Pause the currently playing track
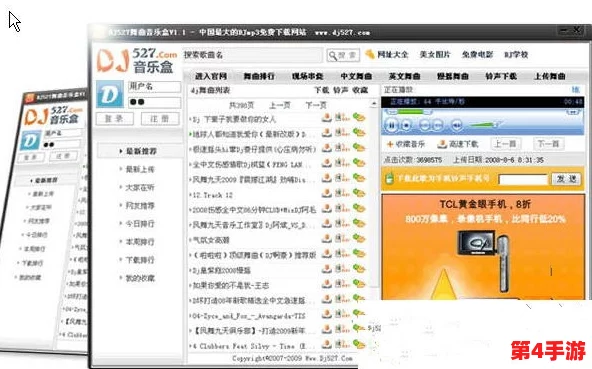This screenshot has width=592, height=369. tap(392, 125)
